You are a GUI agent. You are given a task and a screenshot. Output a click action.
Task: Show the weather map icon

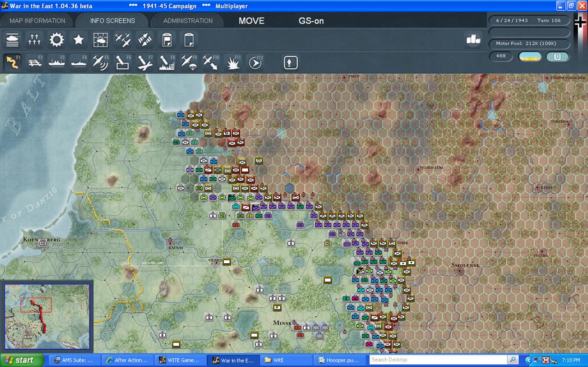pyautogui.click(x=101, y=40)
